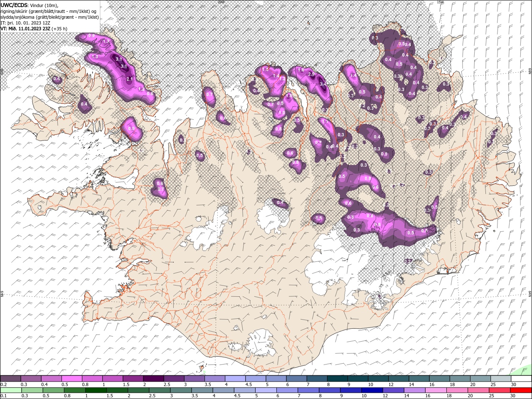Pick white snow-scale swatch above 30
The image size is (532, 399).
point(522,379)
